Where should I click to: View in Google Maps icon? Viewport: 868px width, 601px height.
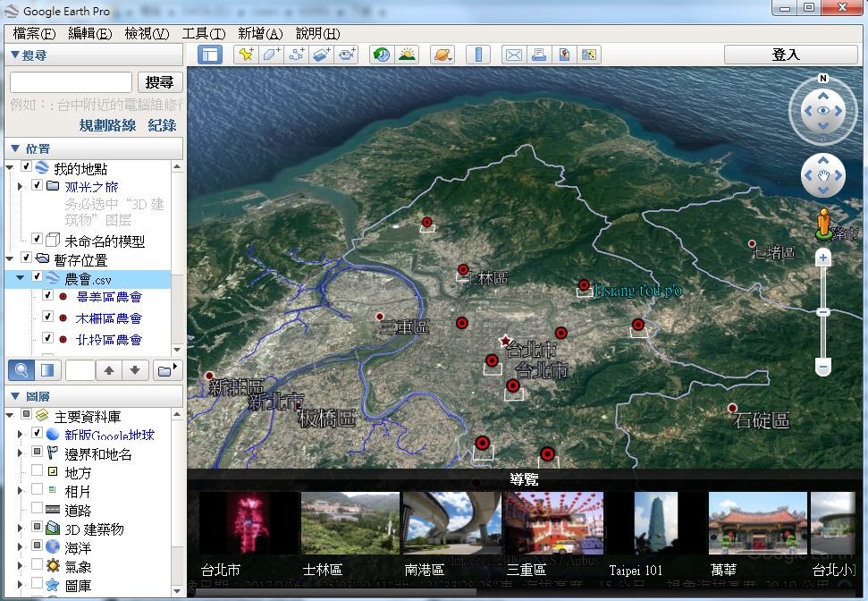pos(589,55)
